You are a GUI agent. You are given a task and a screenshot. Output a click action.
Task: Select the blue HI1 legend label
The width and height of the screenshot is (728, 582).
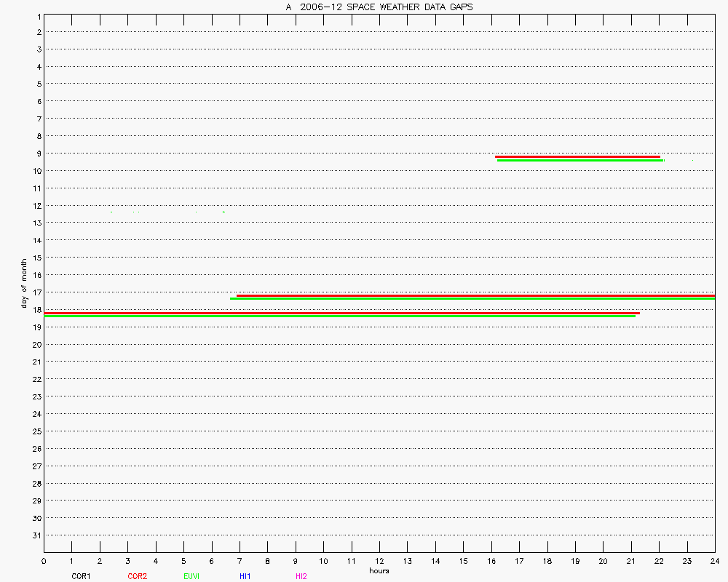click(x=245, y=576)
